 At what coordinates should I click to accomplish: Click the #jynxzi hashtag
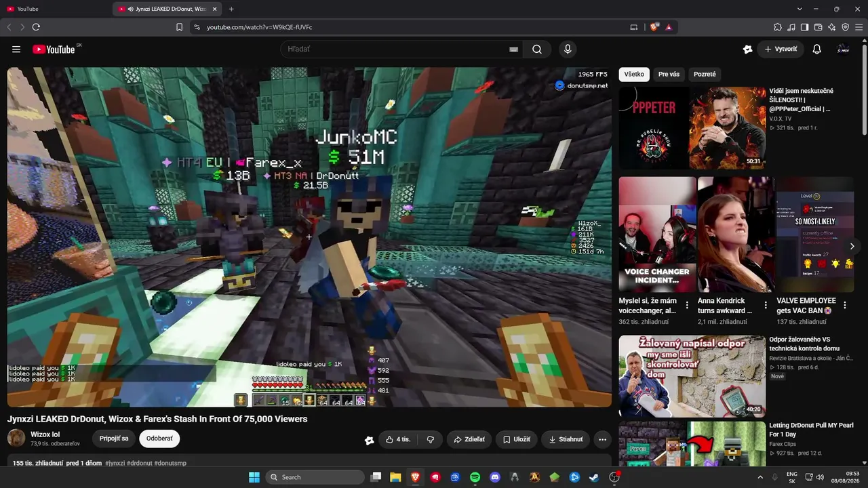[115, 463]
